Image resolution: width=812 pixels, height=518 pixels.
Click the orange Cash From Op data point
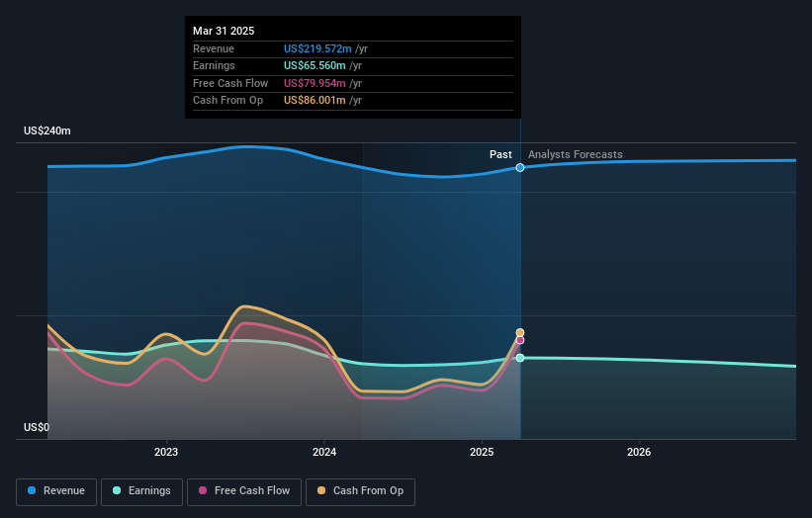point(520,333)
